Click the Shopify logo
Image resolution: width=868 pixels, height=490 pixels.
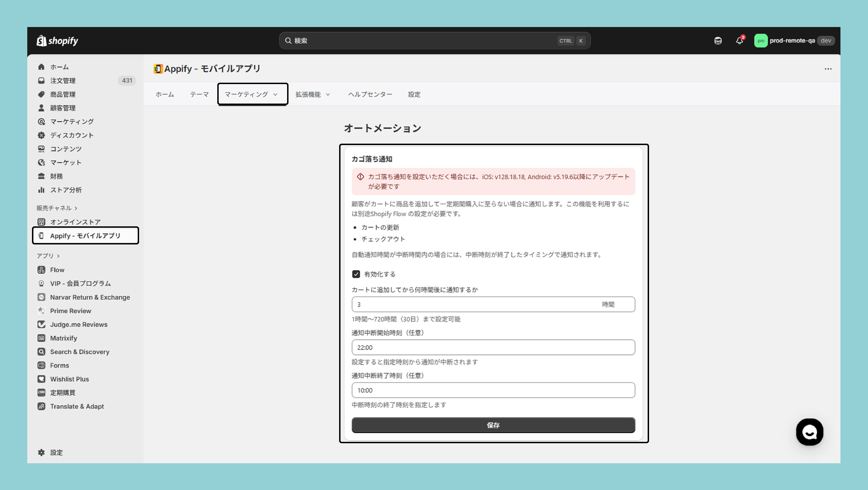58,41
